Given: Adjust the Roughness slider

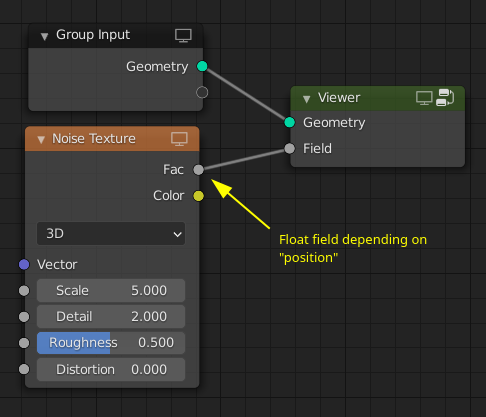Looking at the screenshot, I should [x=111, y=343].
